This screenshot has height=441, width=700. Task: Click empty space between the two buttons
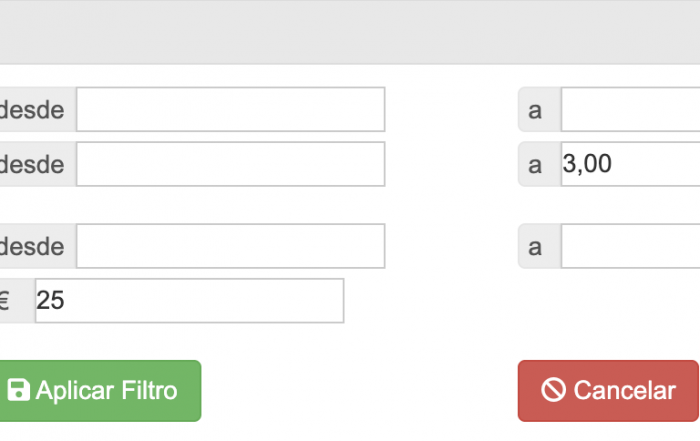tap(360, 390)
